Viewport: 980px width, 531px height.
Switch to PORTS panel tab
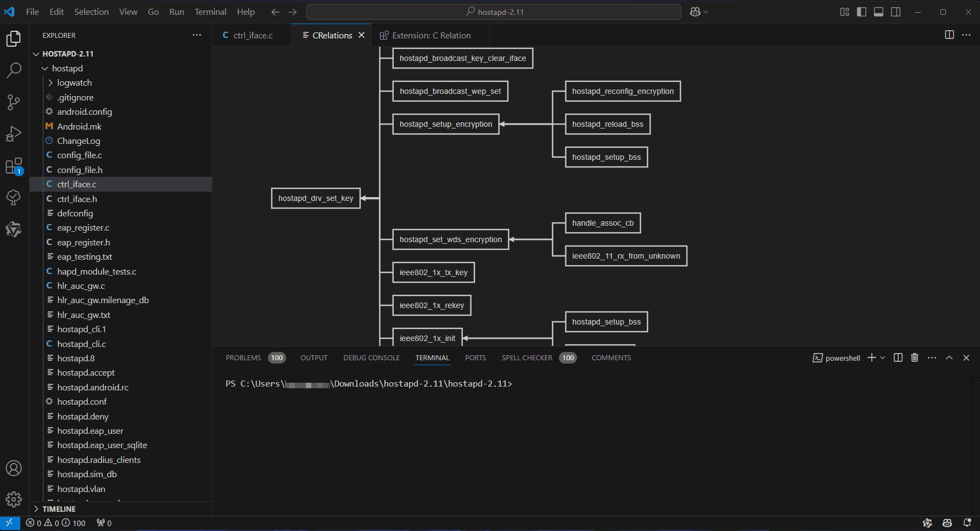click(x=475, y=358)
